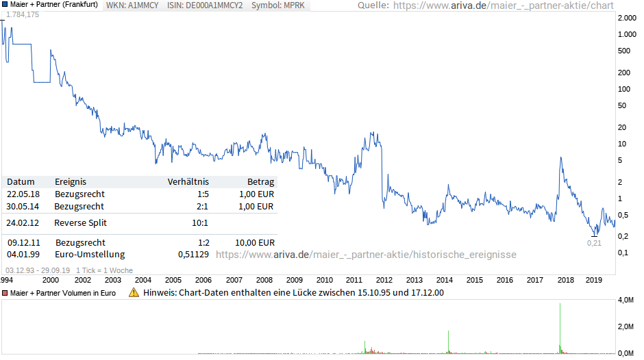
Task: Click the yellow warning triangle icon
Action: coord(133,292)
